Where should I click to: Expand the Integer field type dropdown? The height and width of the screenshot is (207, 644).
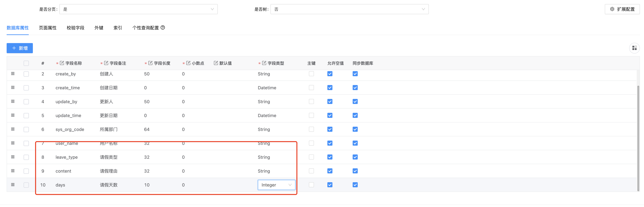276,185
